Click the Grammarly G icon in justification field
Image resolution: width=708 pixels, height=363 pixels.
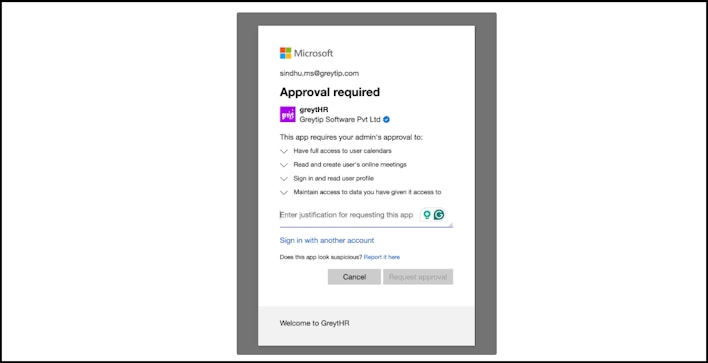(439, 215)
